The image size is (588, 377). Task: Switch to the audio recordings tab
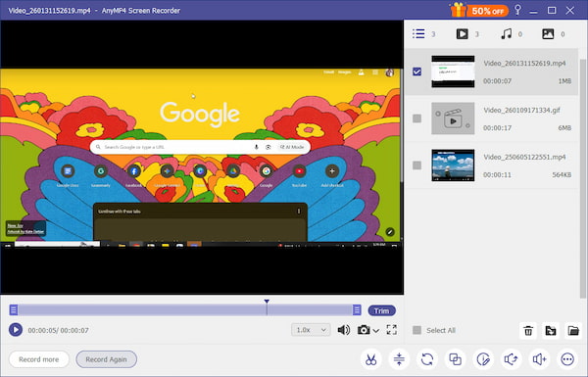(x=507, y=34)
